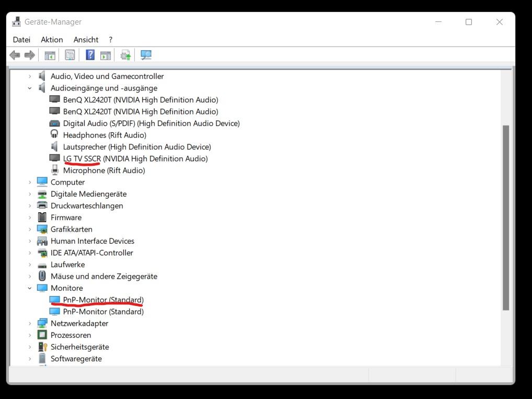532x399 pixels.
Task: Select LG TV SSCR audio device
Action: [x=135, y=158]
